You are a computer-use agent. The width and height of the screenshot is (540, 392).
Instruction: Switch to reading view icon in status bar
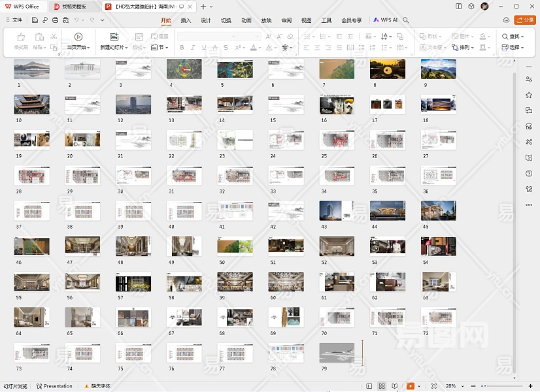coord(394,386)
